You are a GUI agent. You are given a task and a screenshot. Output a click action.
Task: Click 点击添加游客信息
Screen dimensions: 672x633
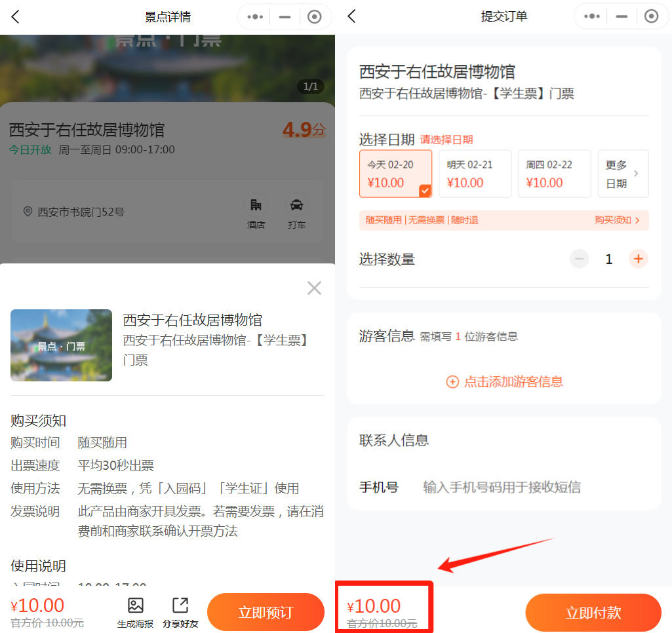[x=504, y=381]
